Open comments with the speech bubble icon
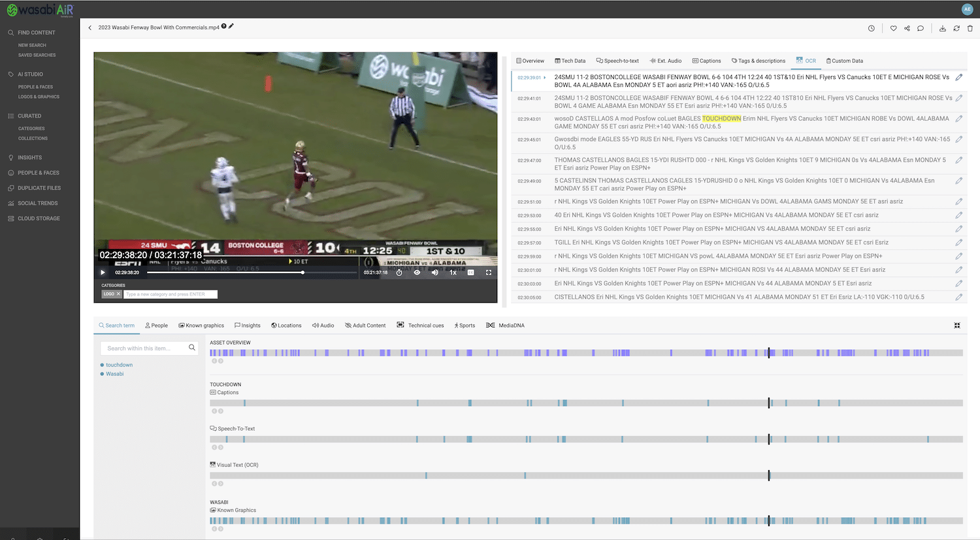 click(x=921, y=28)
